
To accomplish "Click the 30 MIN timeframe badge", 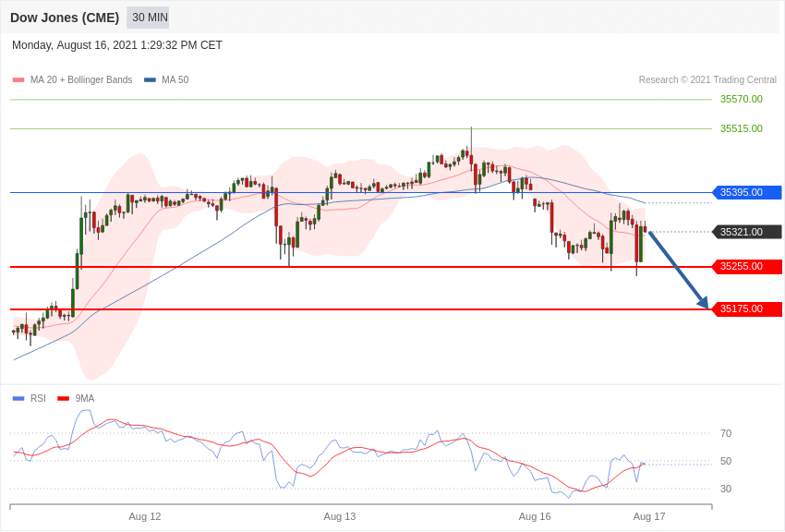I will coord(148,18).
